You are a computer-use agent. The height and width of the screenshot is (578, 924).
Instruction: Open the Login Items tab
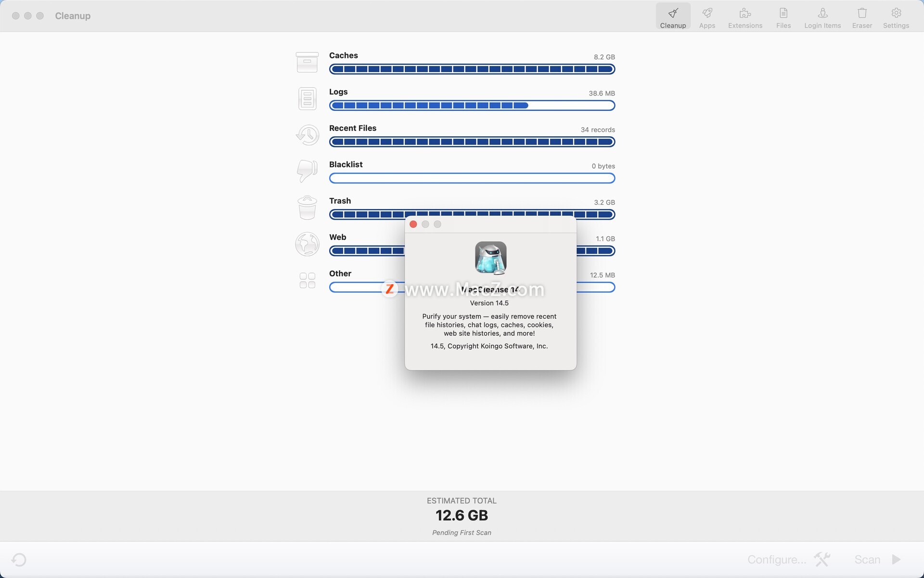822,17
